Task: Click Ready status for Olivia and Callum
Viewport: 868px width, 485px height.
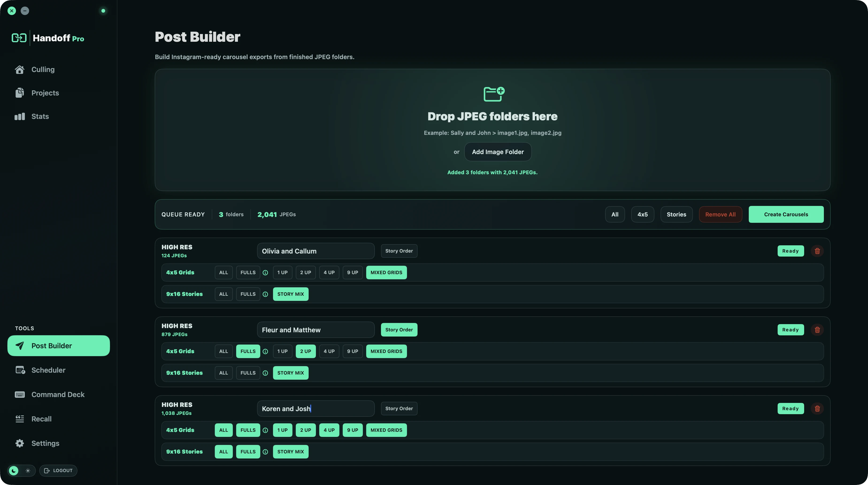Action: coord(791,251)
